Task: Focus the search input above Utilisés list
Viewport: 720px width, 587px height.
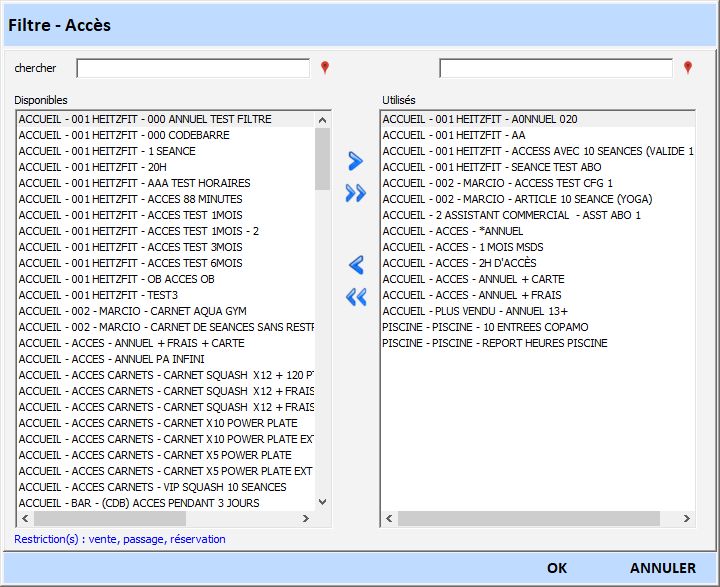Action: pyautogui.click(x=556, y=68)
